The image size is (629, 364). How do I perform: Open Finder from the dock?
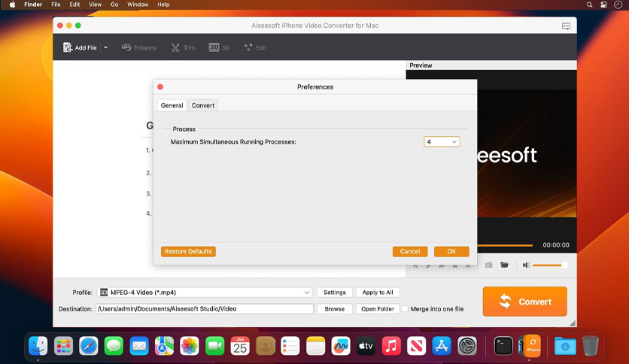[38, 345]
